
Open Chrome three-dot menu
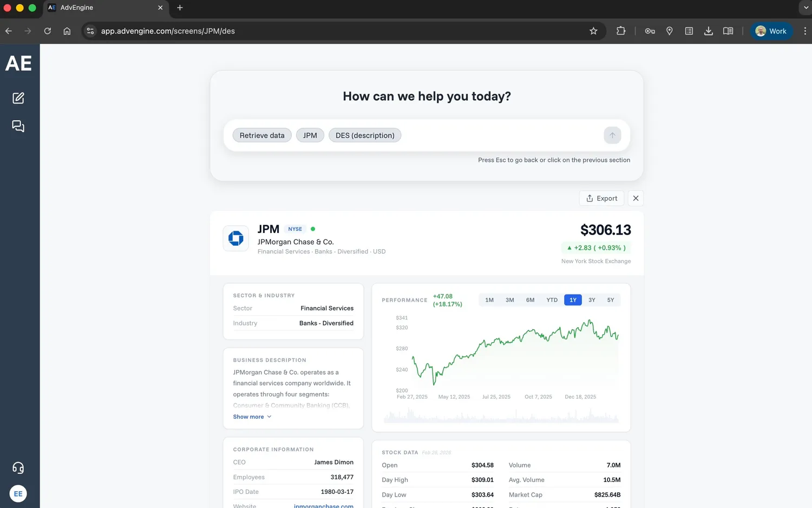[x=804, y=31]
